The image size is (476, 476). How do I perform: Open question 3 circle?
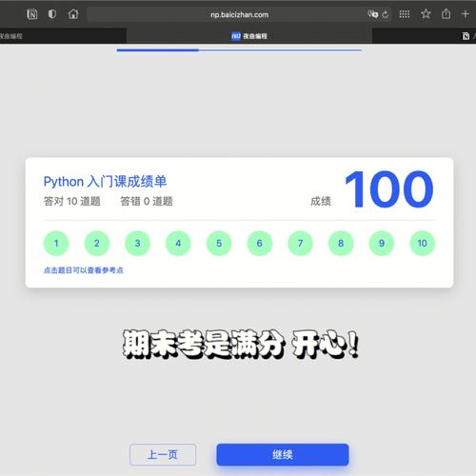click(137, 244)
